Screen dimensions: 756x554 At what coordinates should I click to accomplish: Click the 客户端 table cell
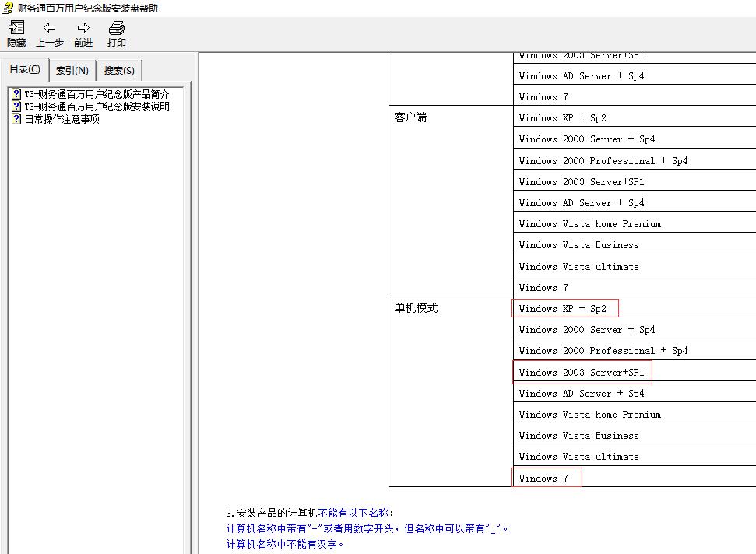pos(451,201)
